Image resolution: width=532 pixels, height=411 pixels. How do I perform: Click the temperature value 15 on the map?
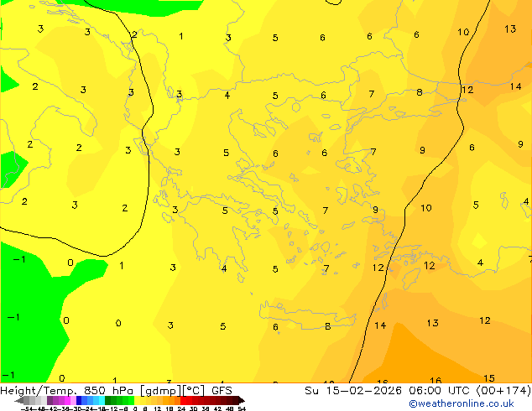click(x=489, y=378)
